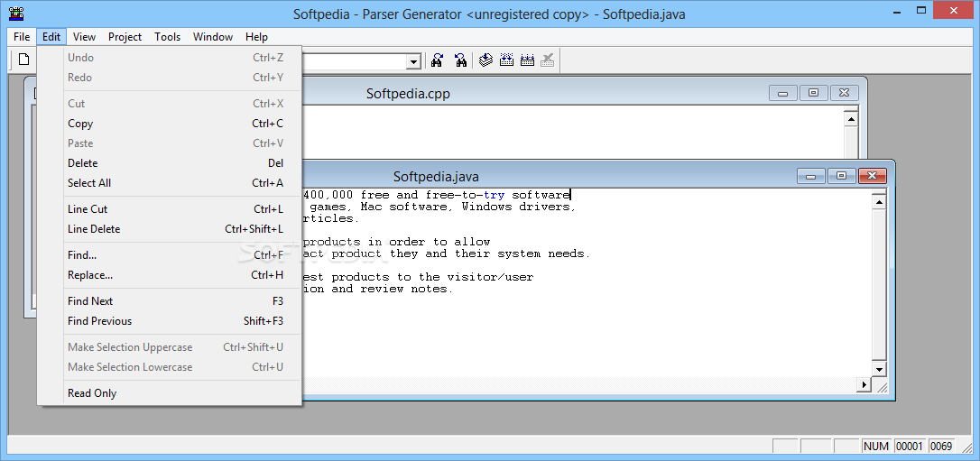The image size is (980, 461).
Task: Click the Find Previous binoculars toolbar icon
Action: pyautogui.click(x=460, y=60)
